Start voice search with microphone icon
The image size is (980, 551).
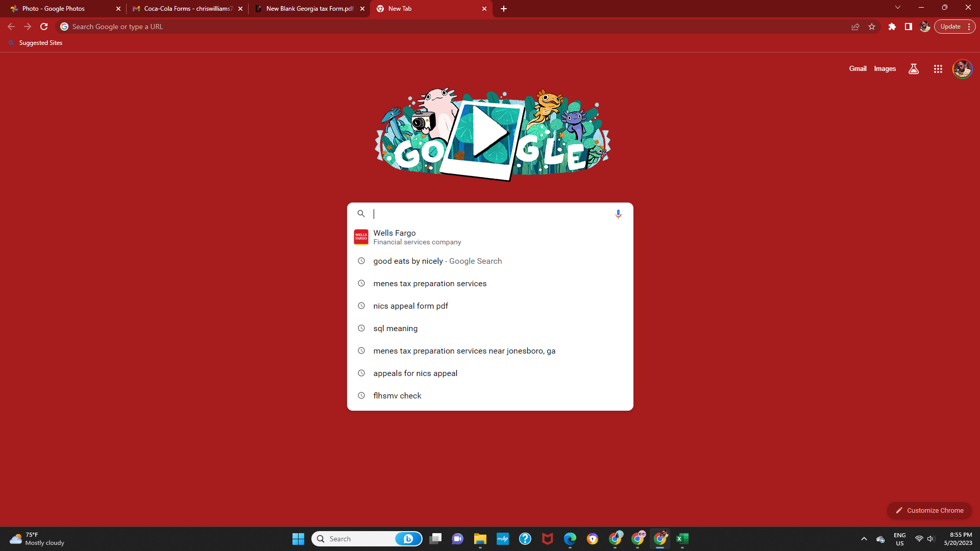(618, 214)
